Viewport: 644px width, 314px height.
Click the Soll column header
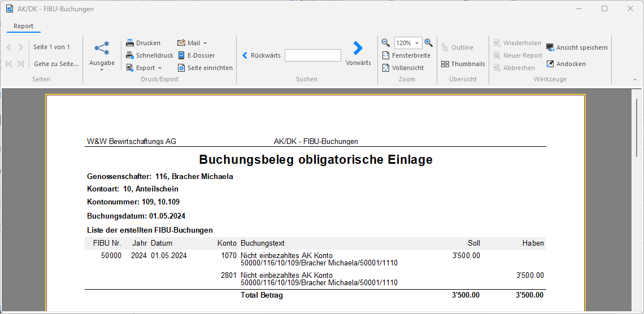[x=474, y=243]
